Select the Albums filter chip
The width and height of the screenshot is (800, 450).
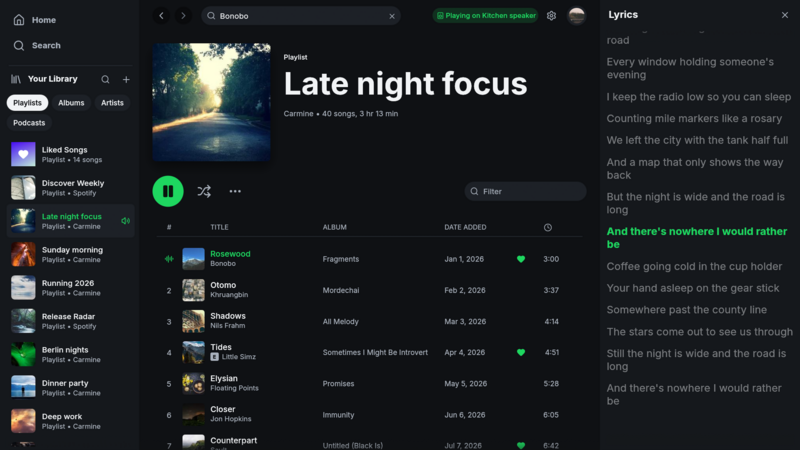[x=71, y=103]
